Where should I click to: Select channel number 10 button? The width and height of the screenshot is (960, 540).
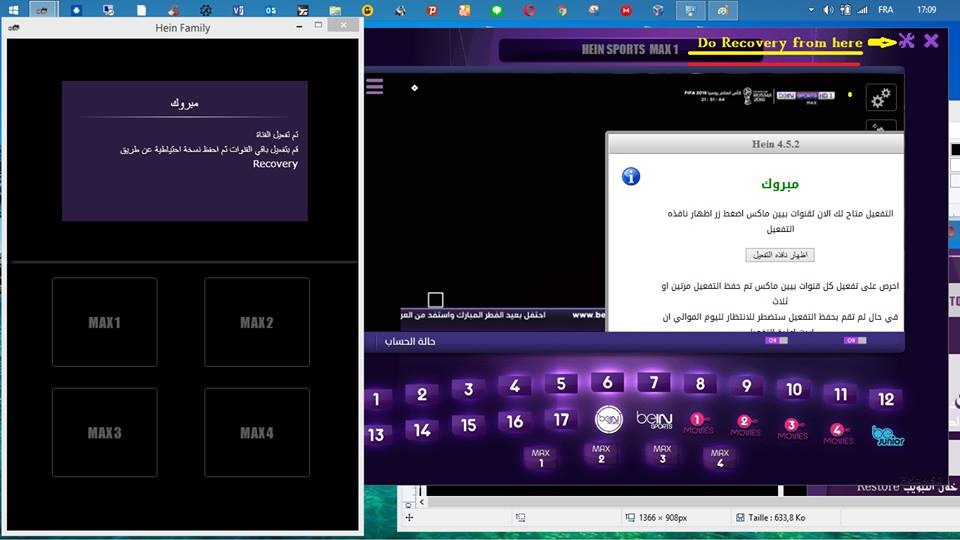794,389
